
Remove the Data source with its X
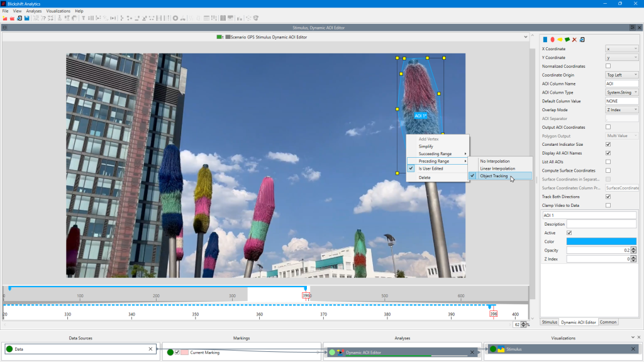pyautogui.click(x=150, y=349)
